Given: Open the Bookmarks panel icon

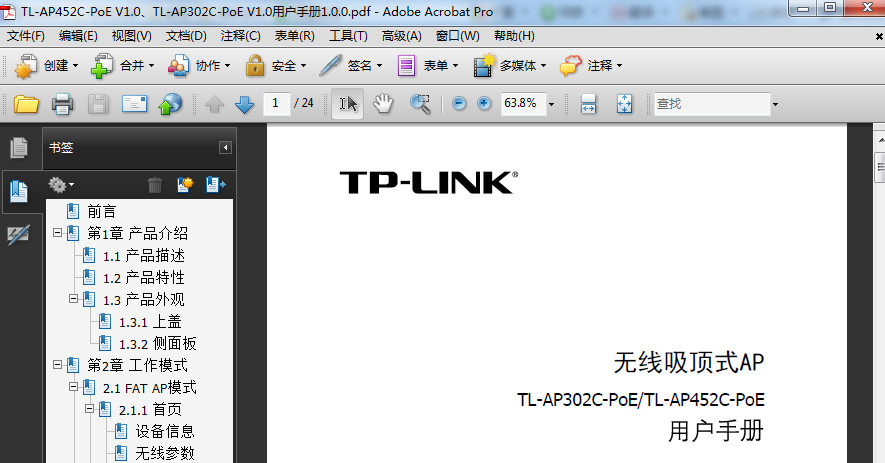Looking at the screenshot, I should click(19, 191).
